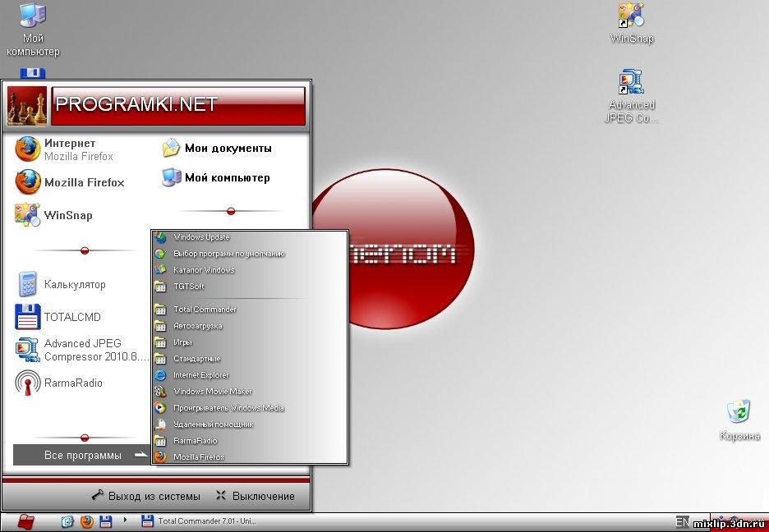Click the floppy disk Quick Launch icon
Viewport: 769px width, 532px height.
point(106,521)
